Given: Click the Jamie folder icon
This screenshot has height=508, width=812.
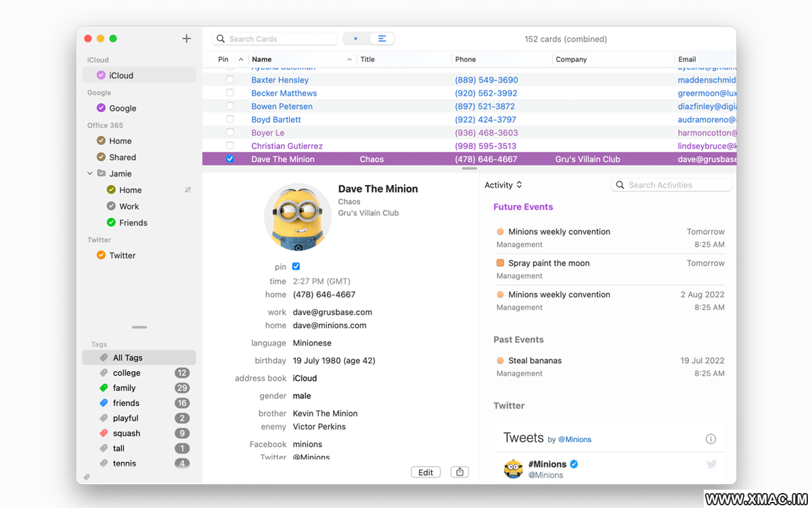Looking at the screenshot, I should tap(101, 173).
